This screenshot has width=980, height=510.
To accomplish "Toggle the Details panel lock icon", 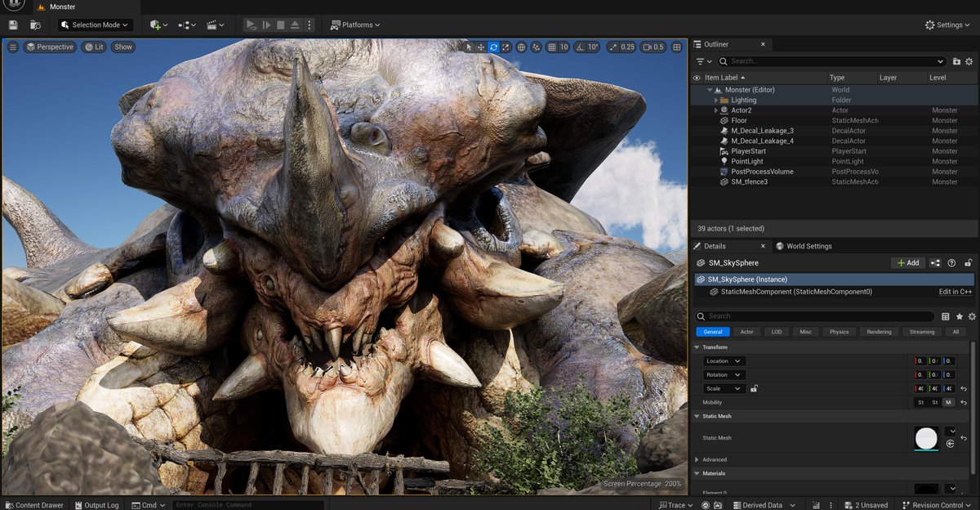I will coord(968,263).
